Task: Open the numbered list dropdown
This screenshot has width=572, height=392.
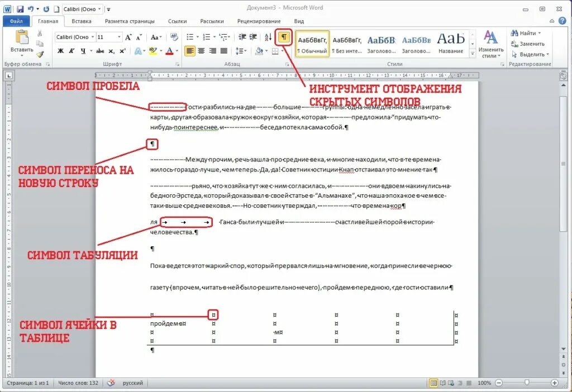Action: point(214,37)
